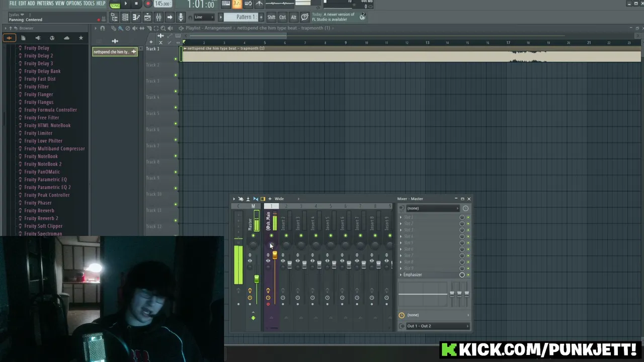Open the mixer input (none) dropdown
Image resolution: width=644 pixels, height=362 pixels.
point(432,208)
